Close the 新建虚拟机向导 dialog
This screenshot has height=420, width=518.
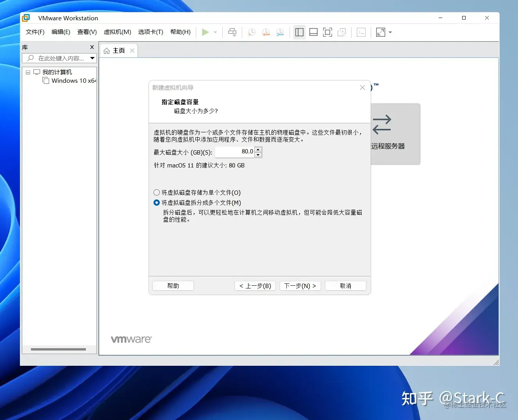(363, 87)
